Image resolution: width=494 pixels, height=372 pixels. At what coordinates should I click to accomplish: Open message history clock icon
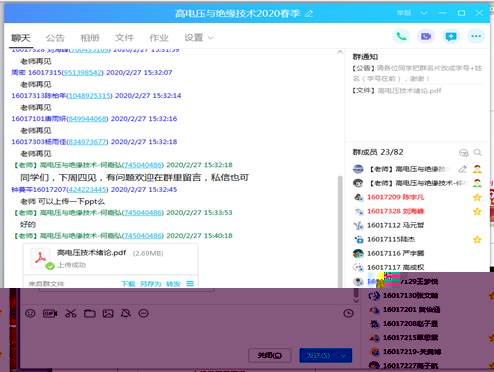coord(348,313)
